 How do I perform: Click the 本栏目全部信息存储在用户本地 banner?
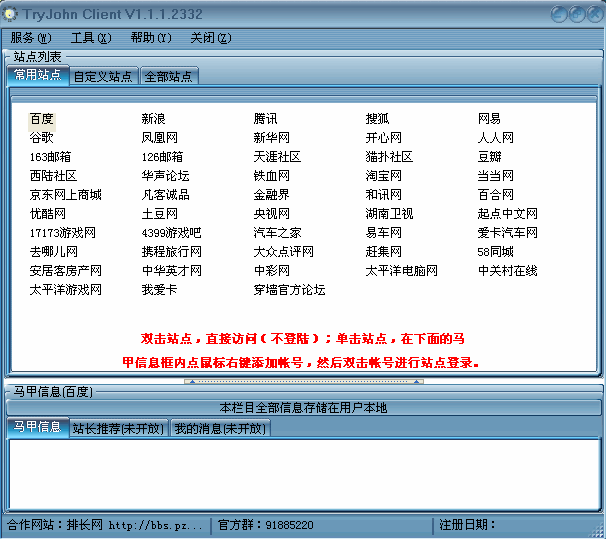[x=303, y=408]
